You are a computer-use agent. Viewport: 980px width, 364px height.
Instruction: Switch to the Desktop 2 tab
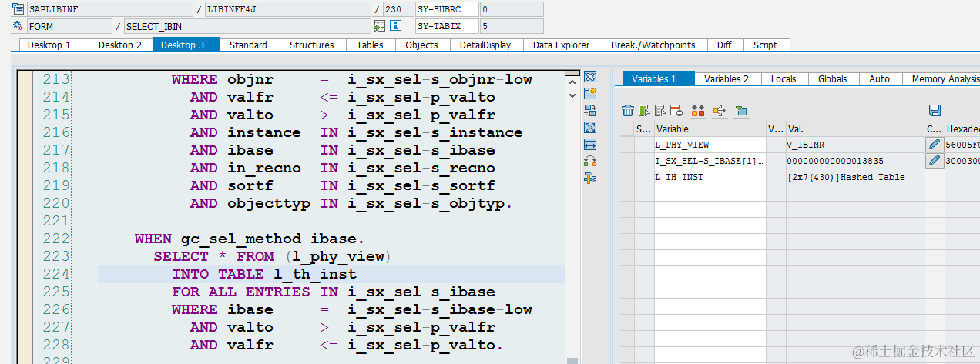[x=120, y=45]
